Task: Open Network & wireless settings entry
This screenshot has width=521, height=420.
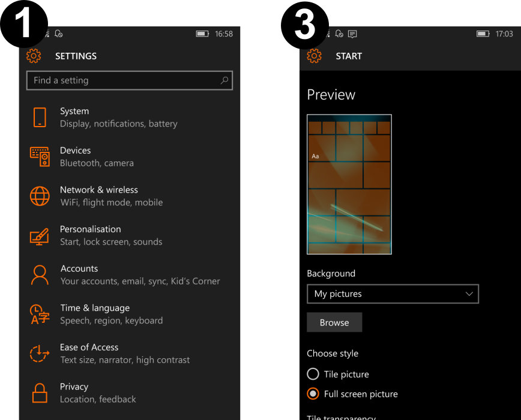Action: point(130,196)
